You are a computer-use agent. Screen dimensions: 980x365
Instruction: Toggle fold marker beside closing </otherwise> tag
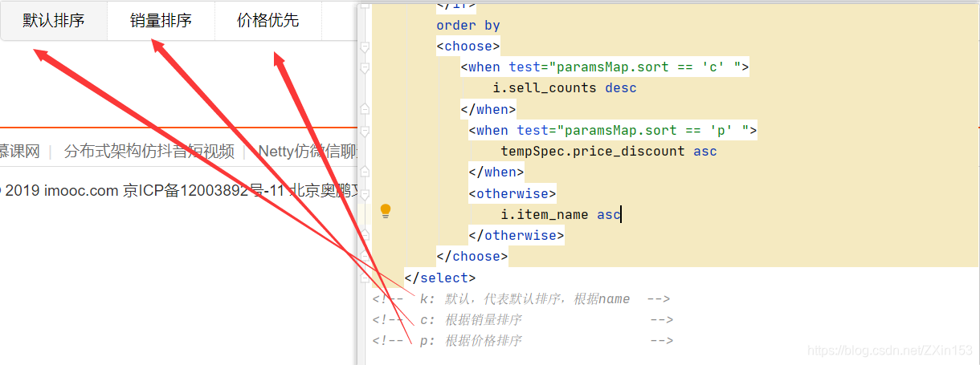tap(365, 235)
